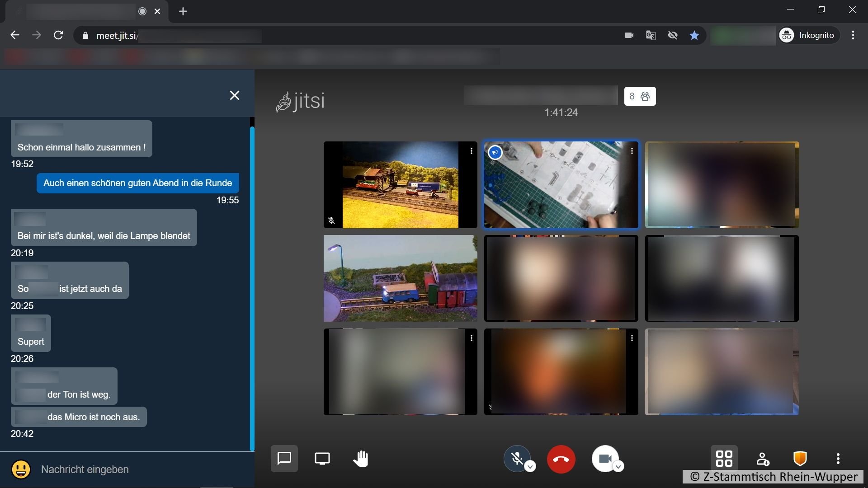Image resolution: width=868 pixels, height=488 pixels.
Task: Toggle third-party cookie blocking eye icon
Action: [672, 35]
